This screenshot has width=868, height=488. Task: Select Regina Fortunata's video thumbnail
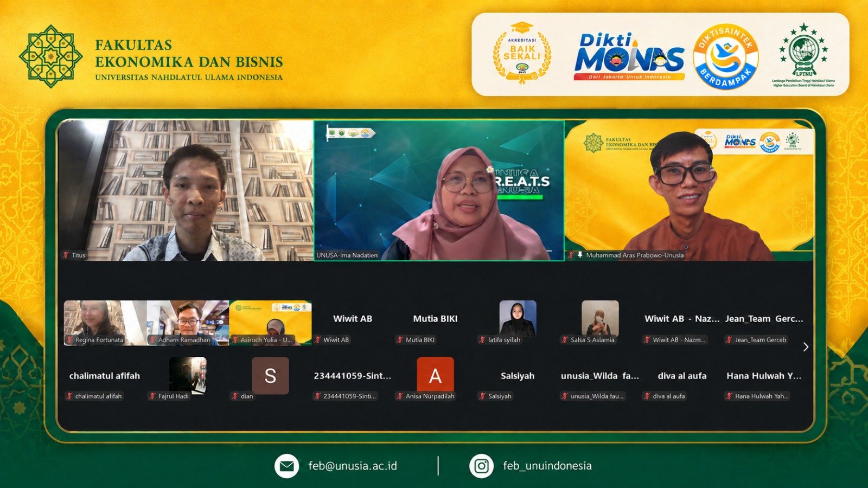105,323
